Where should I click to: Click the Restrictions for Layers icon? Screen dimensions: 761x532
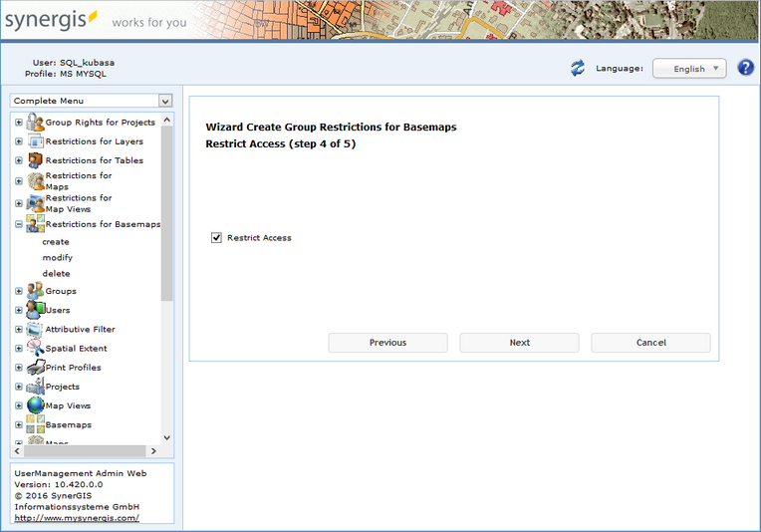[x=36, y=141]
